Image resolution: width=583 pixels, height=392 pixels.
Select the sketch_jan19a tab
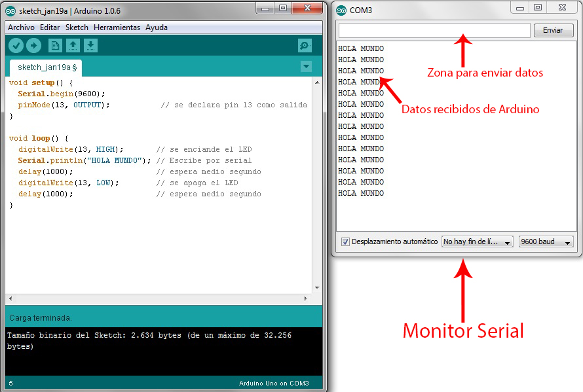click(x=46, y=67)
